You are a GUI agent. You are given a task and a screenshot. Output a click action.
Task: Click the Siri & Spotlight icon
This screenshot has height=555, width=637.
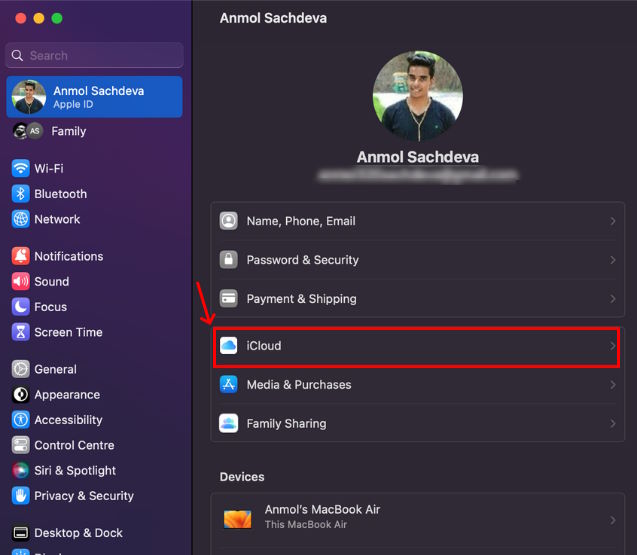20,470
